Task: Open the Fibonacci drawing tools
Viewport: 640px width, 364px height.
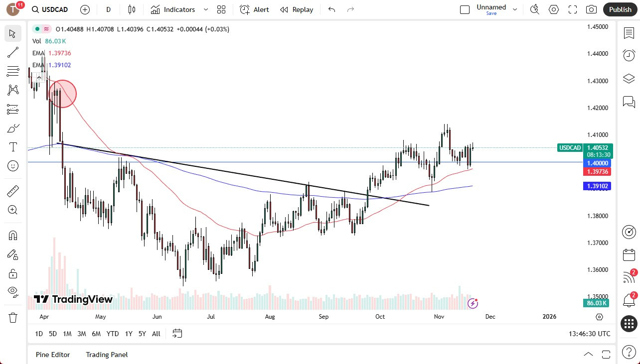Action: 13,71
